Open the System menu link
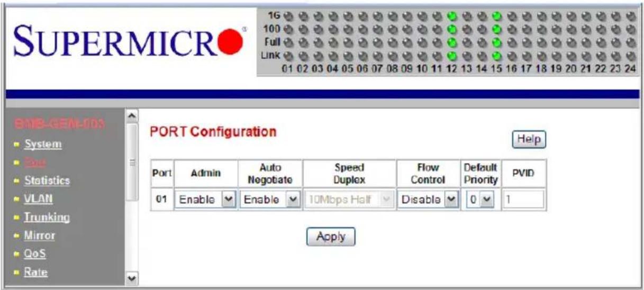The image size is (644, 290). (x=43, y=144)
